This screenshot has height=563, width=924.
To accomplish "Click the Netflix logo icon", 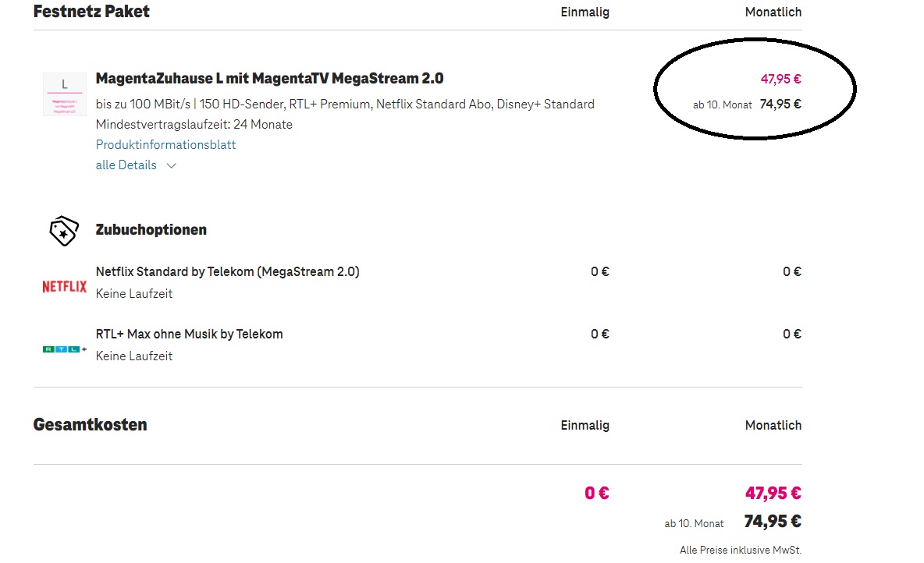I will point(64,287).
